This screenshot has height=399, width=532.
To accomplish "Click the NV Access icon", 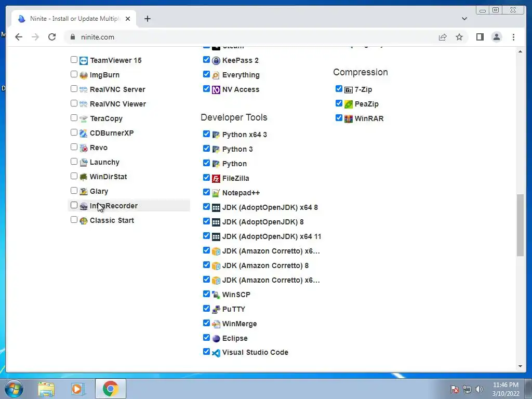I will pyautogui.click(x=216, y=90).
